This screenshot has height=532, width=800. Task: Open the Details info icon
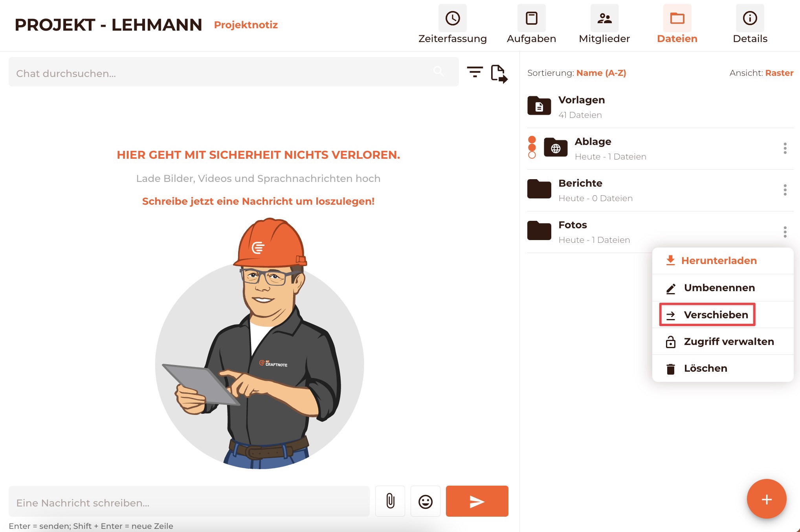(x=750, y=18)
